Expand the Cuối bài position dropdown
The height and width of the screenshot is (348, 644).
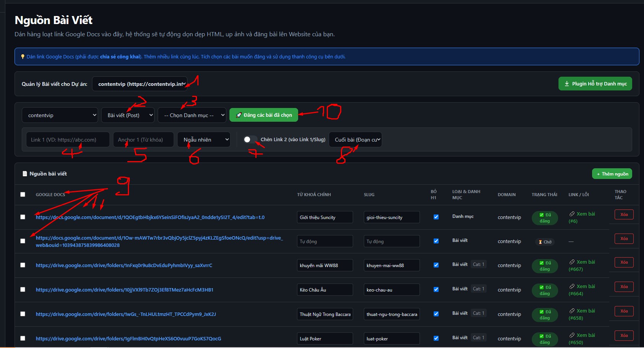tap(355, 140)
